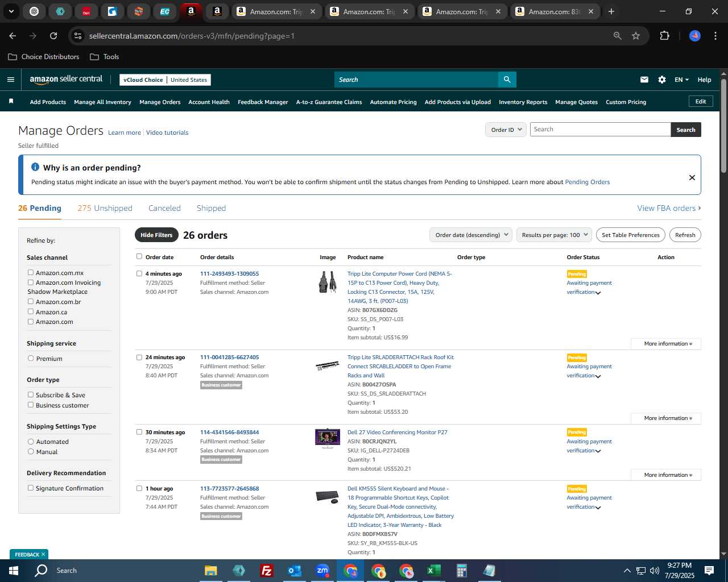
Task: Click the info icon in pending banner
Action: point(35,167)
